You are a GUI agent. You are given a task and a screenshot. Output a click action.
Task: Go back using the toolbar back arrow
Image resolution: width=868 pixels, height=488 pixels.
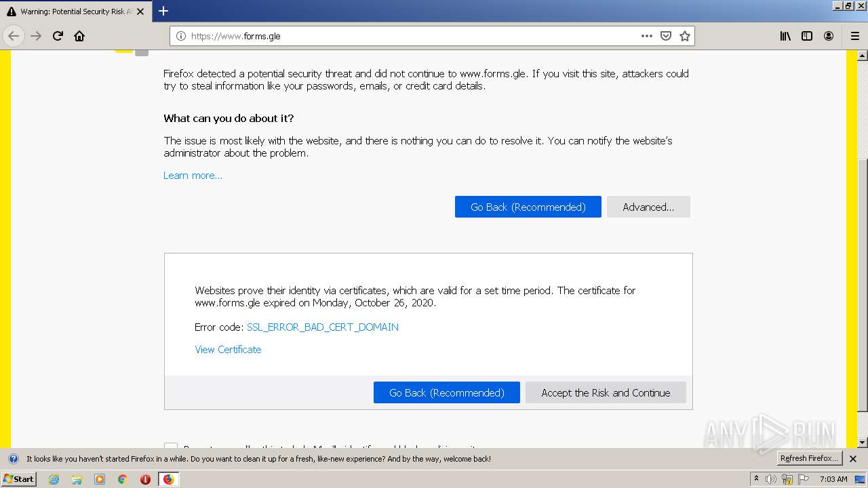(14, 36)
